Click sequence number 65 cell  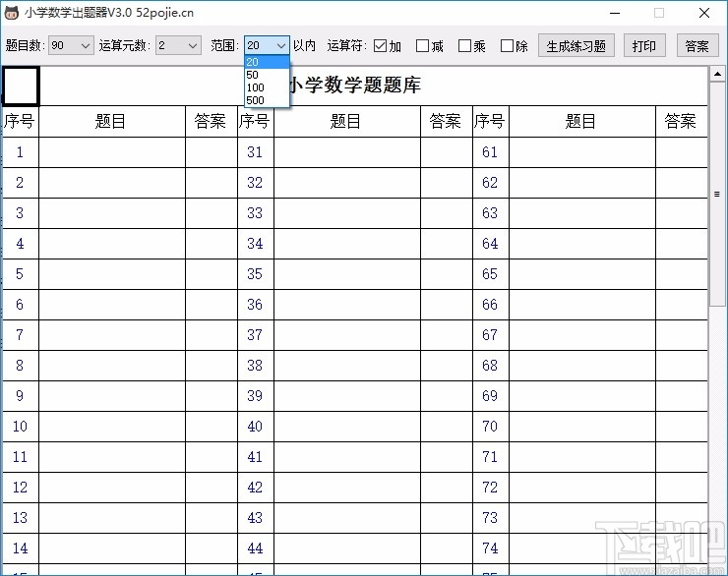click(490, 274)
